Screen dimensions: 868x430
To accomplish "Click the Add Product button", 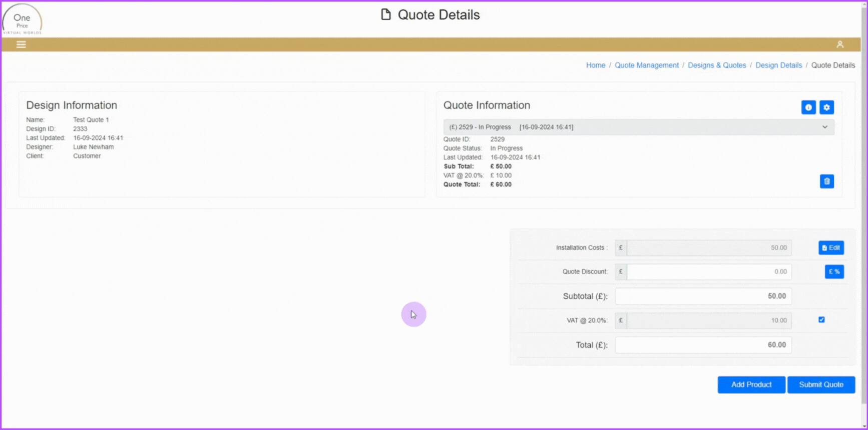I will (x=751, y=384).
